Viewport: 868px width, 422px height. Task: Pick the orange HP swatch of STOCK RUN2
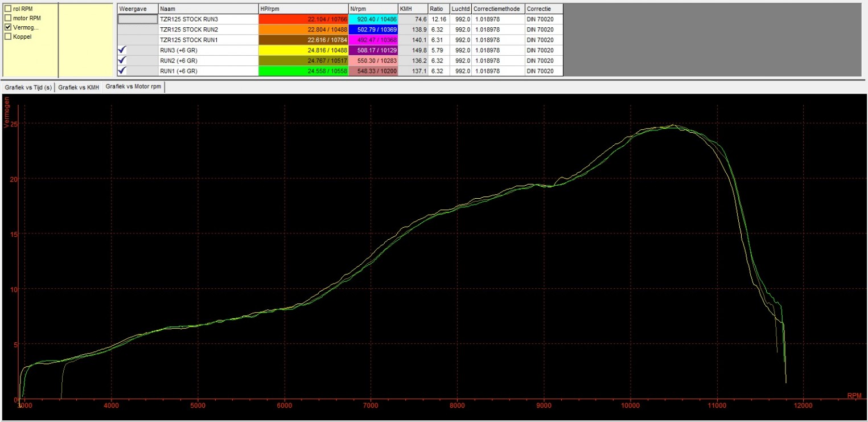click(303, 30)
